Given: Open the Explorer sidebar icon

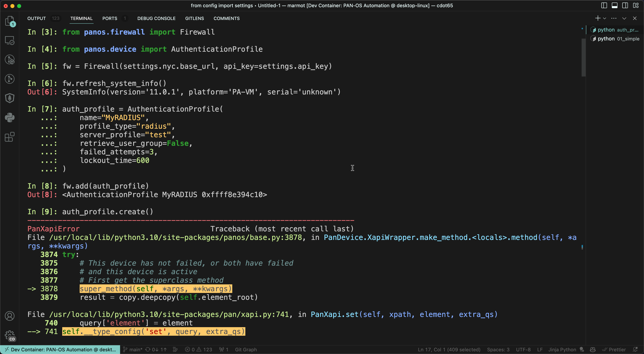Looking at the screenshot, I should (10, 21).
